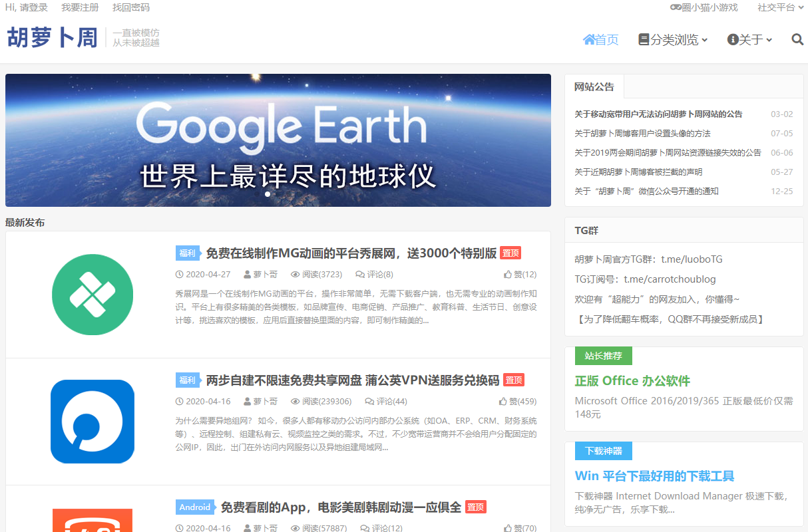Open the green 秀展网 logo thumbnail
This screenshot has width=808, height=532.
pyautogui.click(x=93, y=295)
